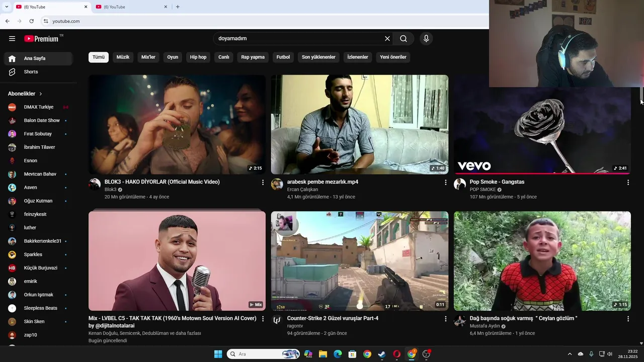
Task: Open emirik subscription
Action: click(38, 282)
